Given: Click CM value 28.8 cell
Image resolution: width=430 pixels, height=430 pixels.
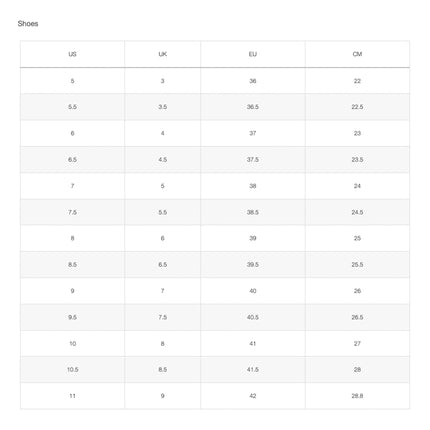Looking at the screenshot, I should click(357, 396).
